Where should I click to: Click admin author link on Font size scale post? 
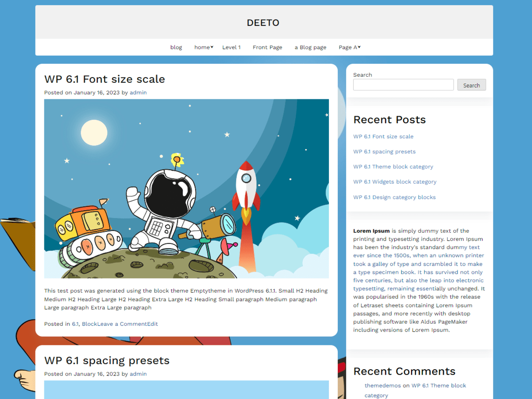tap(138, 93)
